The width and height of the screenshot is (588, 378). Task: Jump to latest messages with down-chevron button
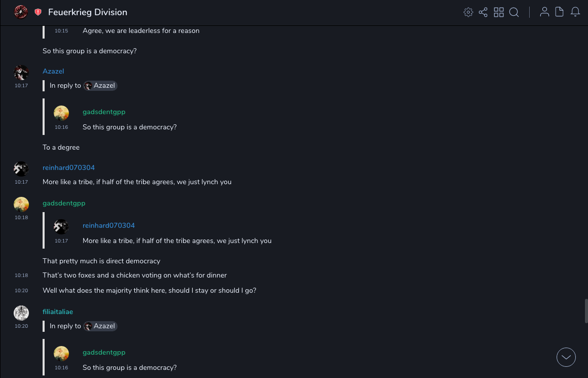566,357
